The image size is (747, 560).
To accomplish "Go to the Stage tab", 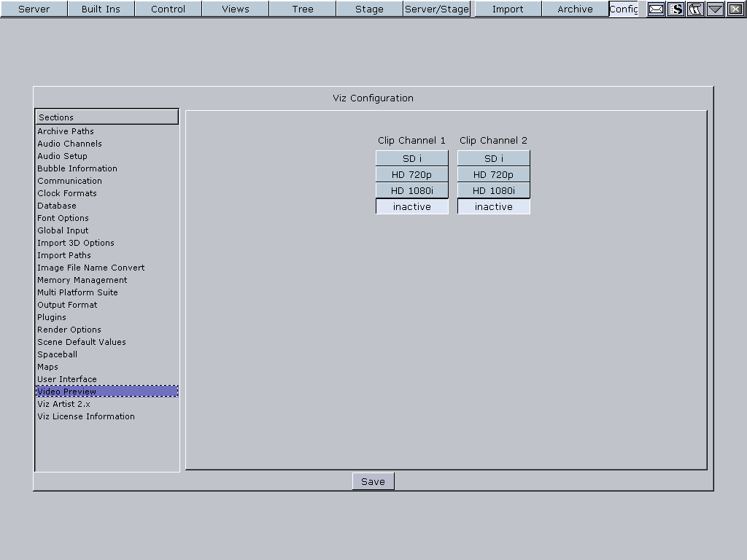I will tap(369, 9).
